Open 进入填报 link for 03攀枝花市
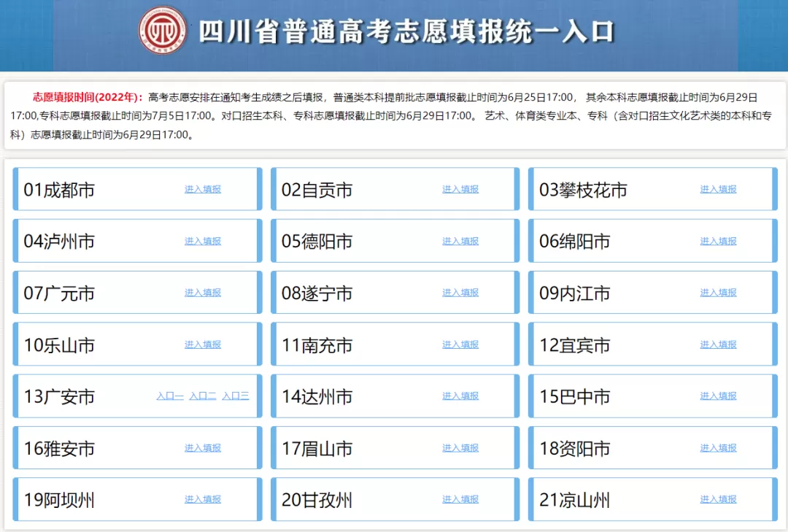788x532 pixels. (718, 189)
